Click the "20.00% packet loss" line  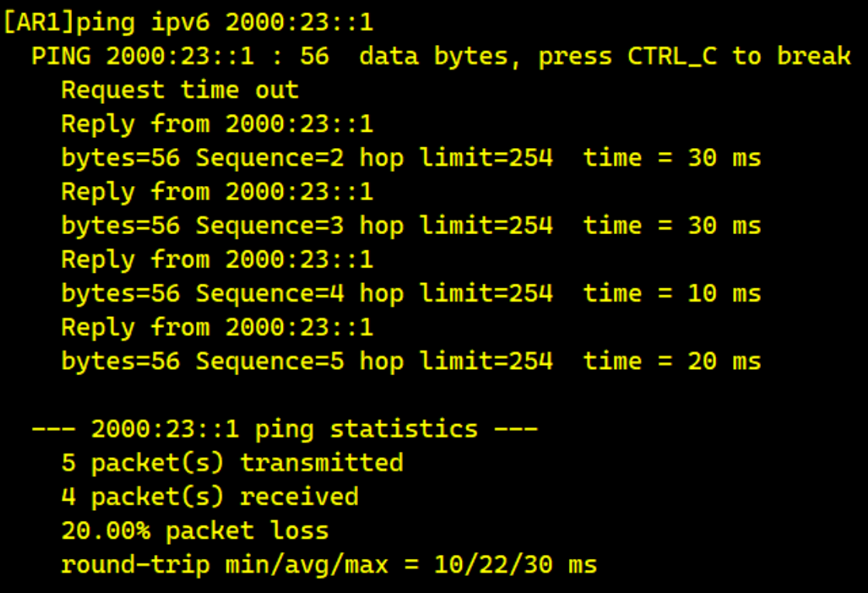click(x=195, y=531)
